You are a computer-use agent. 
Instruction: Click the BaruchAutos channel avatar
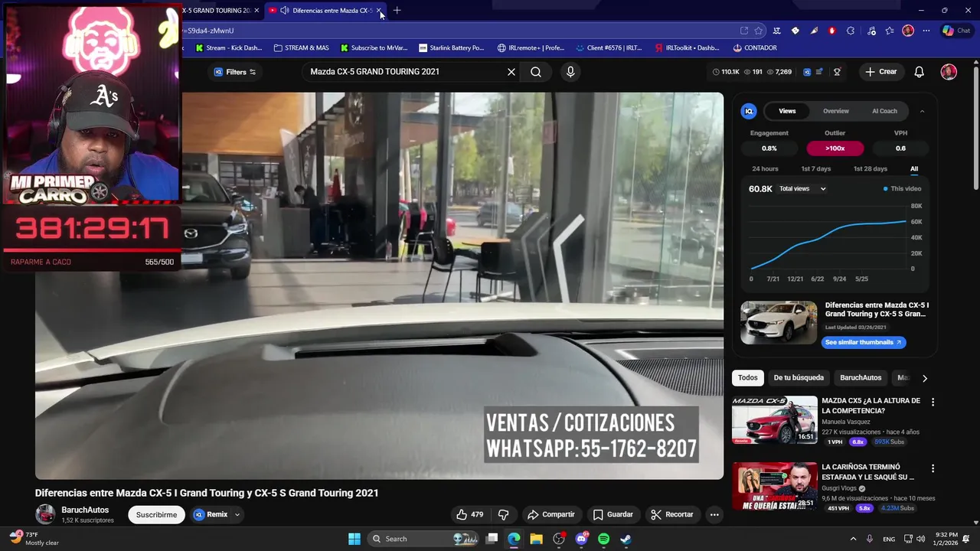click(x=45, y=514)
